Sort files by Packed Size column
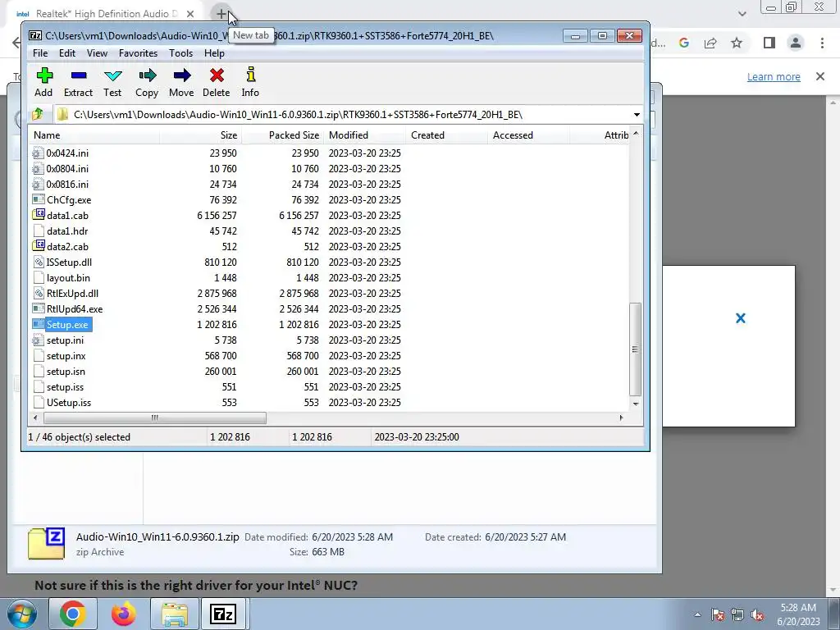This screenshot has height=630, width=840. click(282, 135)
